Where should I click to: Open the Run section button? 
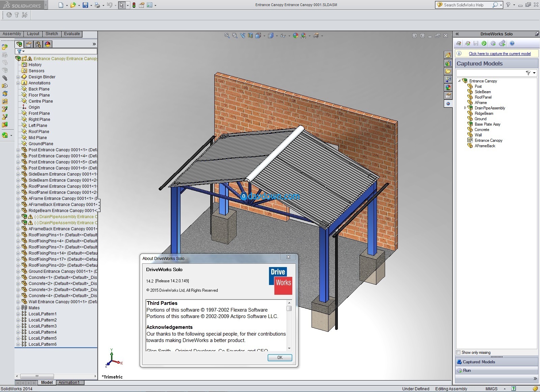tap(496, 370)
